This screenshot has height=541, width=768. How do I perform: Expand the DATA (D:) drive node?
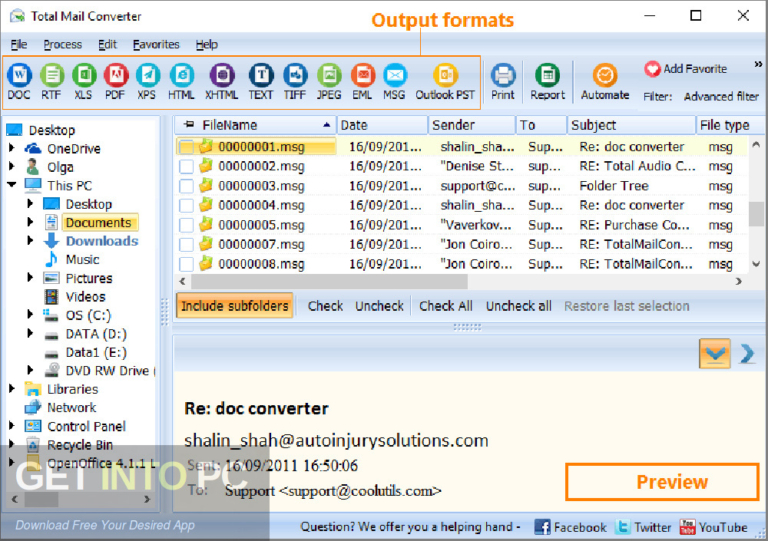(x=30, y=333)
